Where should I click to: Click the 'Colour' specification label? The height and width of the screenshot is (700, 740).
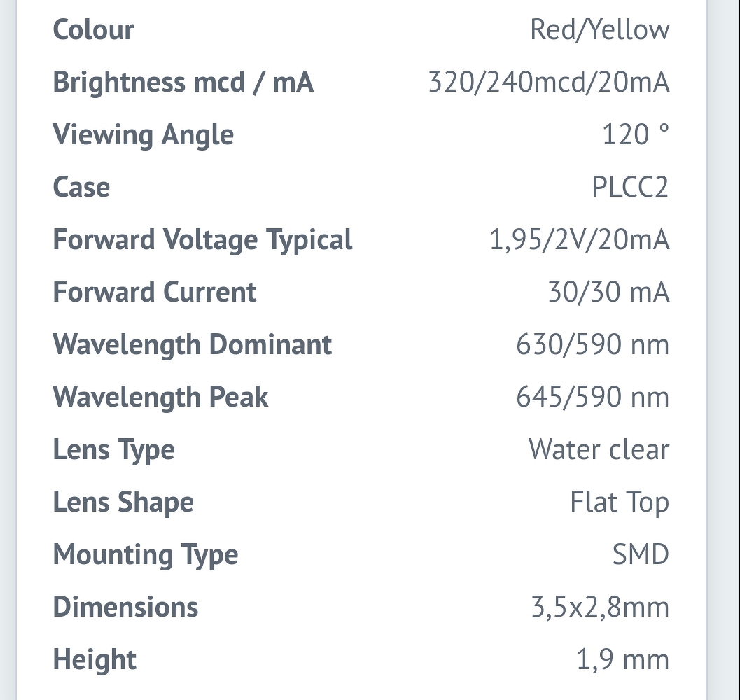pyautogui.click(x=93, y=30)
